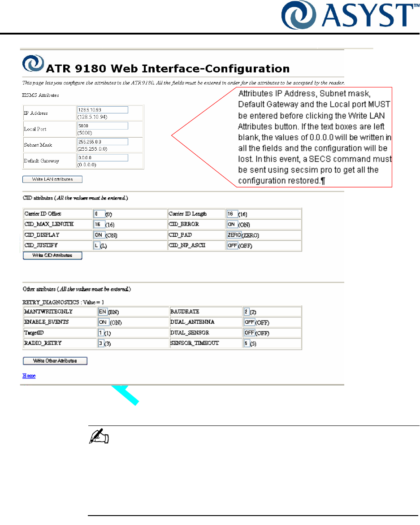The image size is (420, 525).
Task: Open the Home link
Action: pos(29,376)
